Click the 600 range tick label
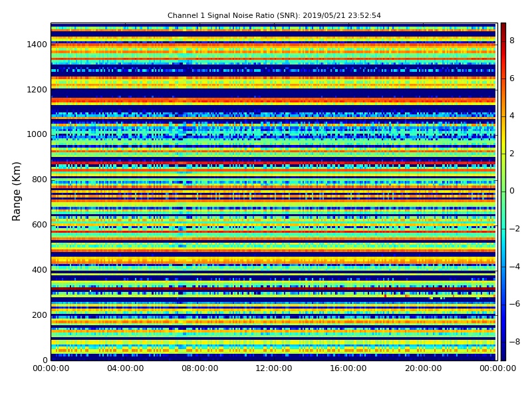 click(39, 225)
